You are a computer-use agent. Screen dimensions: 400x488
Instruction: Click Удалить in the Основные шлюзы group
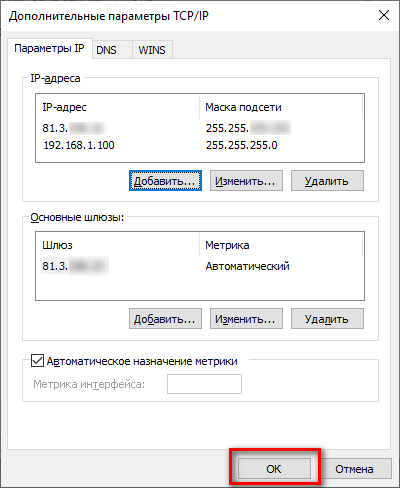coord(327,319)
